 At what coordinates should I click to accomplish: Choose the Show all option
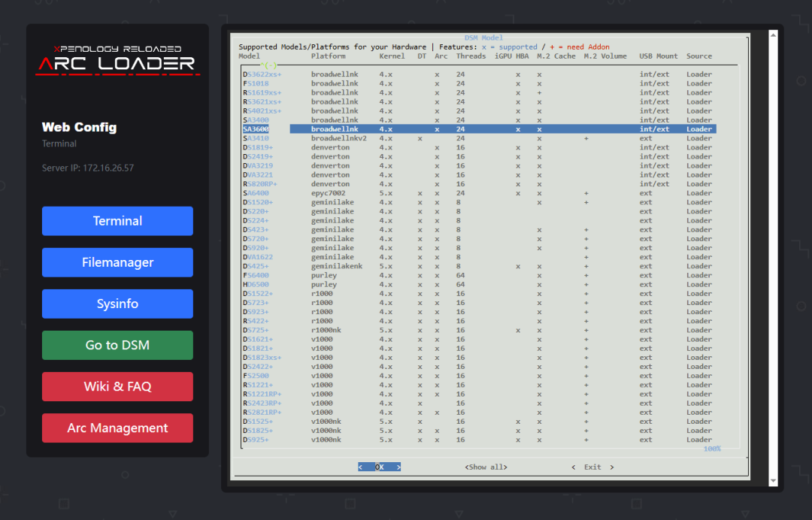(486, 467)
